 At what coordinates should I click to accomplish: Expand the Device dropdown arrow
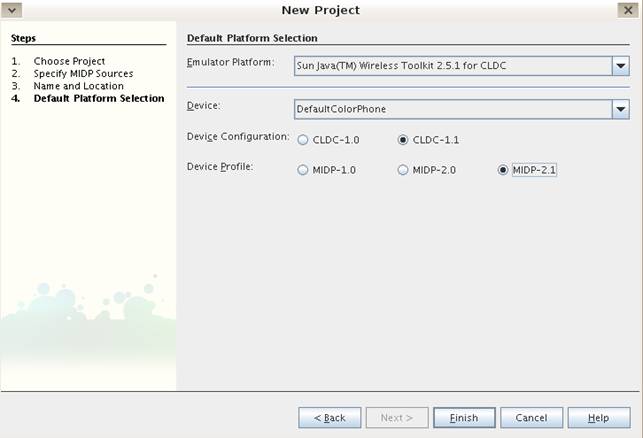(619, 109)
